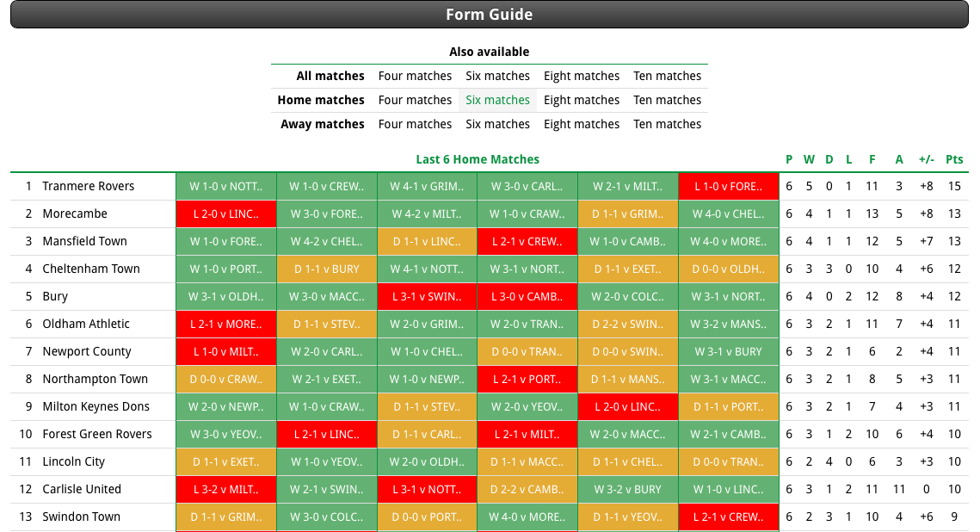Click Cheltenham's D 1-1 v BURY result
This screenshot has width=980, height=532.
[x=326, y=269]
